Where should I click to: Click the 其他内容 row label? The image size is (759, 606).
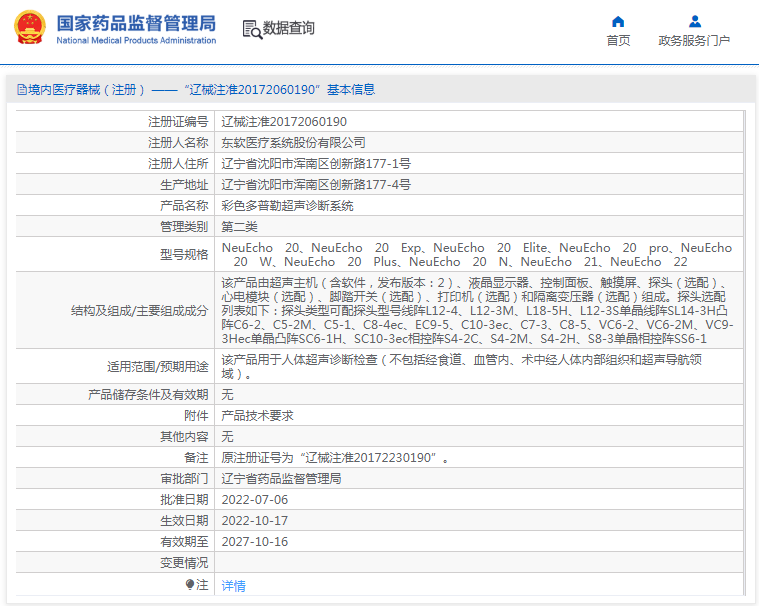click(184, 437)
